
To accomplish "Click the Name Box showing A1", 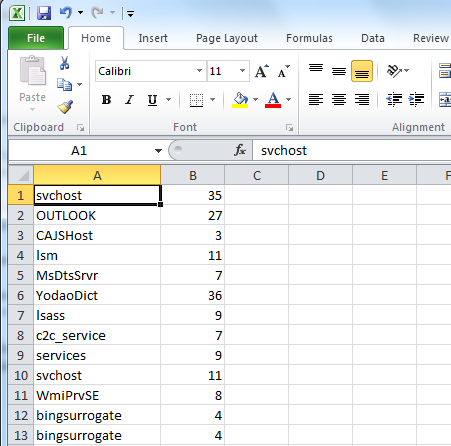I will (x=79, y=151).
